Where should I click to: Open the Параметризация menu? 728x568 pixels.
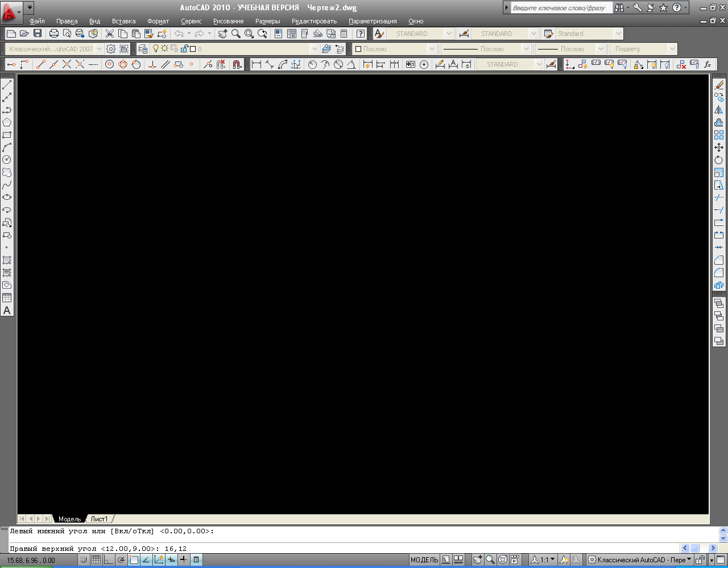(373, 21)
